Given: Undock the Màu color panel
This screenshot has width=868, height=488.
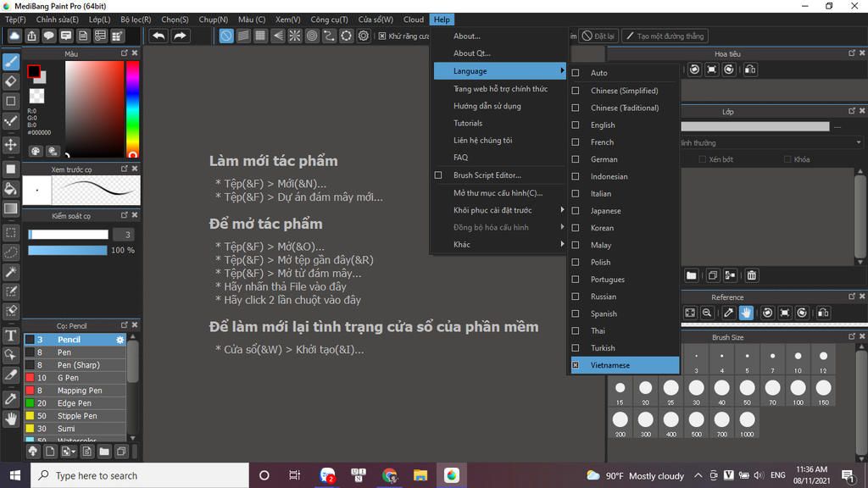Looking at the screenshot, I should (124, 53).
